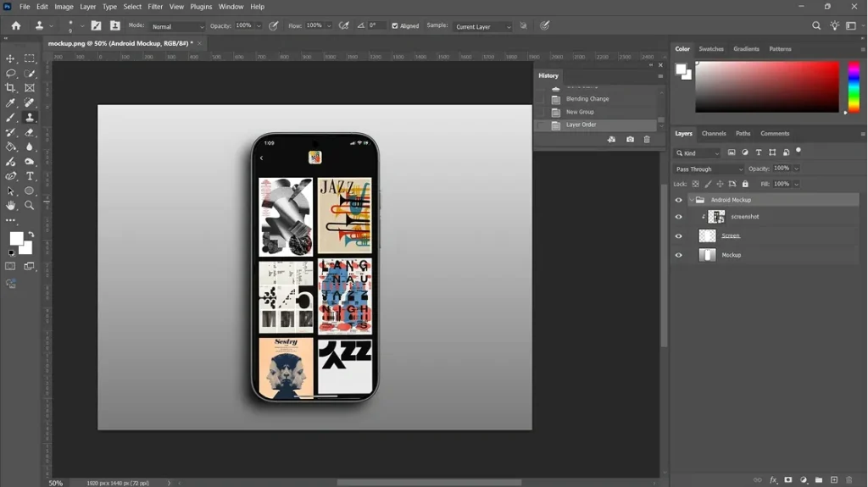
Task: Toggle filter for type layers
Action: coord(759,152)
